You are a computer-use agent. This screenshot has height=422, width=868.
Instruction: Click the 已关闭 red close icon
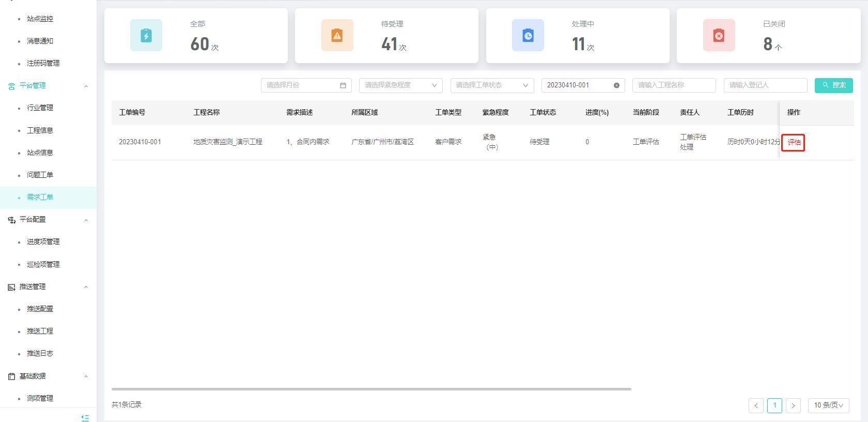[x=719, y=35]
